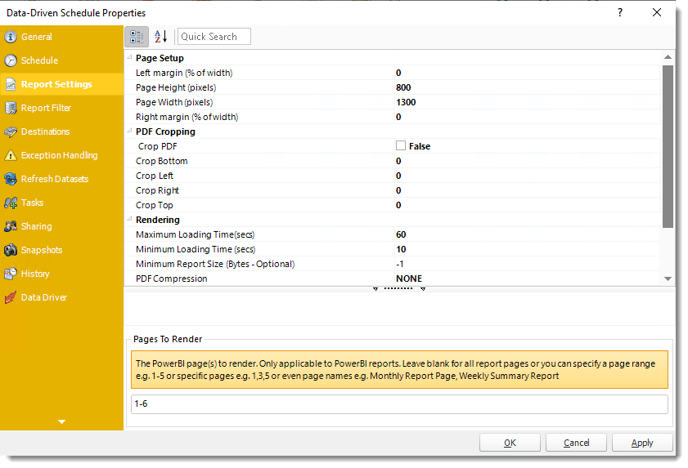Click the Tasks icon in sidebar
Screen dimensions: 688x468
(11, 203)
